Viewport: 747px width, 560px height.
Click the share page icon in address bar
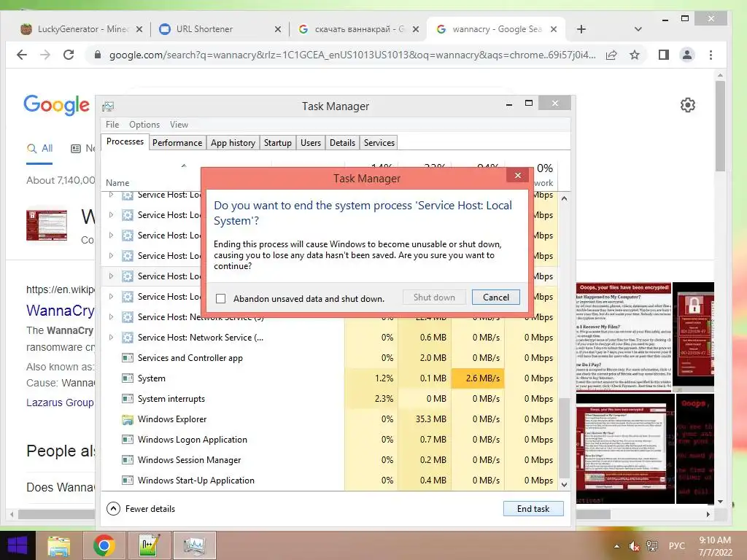[x=611, y=55]
